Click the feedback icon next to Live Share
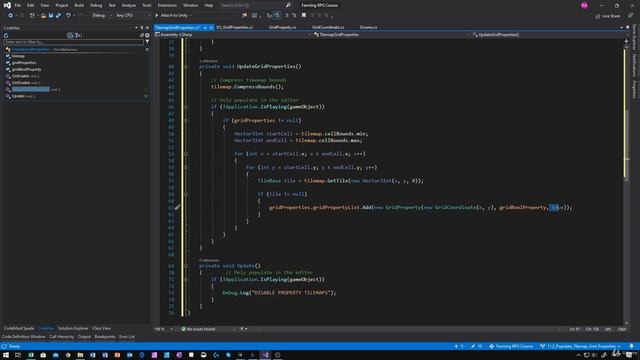The height and width of the screenshot is (360, 640). tap(630, 16)
